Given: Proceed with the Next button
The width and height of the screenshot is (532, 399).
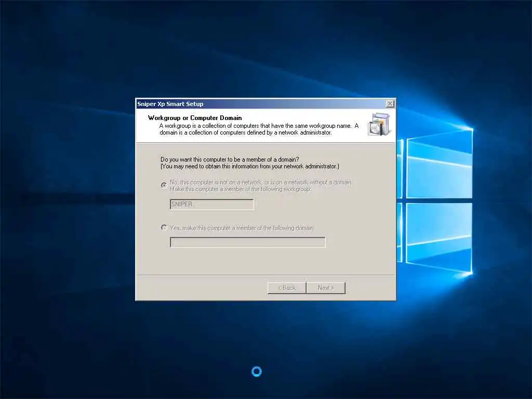Looking at the screenshot, I should point(326,288).
